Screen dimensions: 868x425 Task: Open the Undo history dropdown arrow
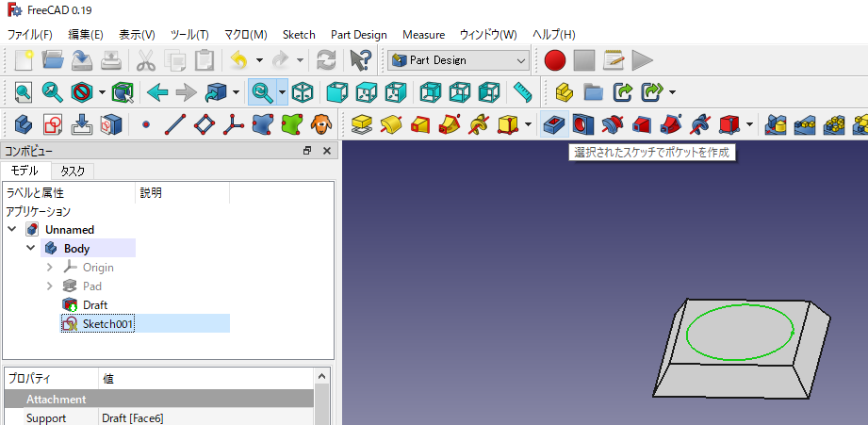259,60
